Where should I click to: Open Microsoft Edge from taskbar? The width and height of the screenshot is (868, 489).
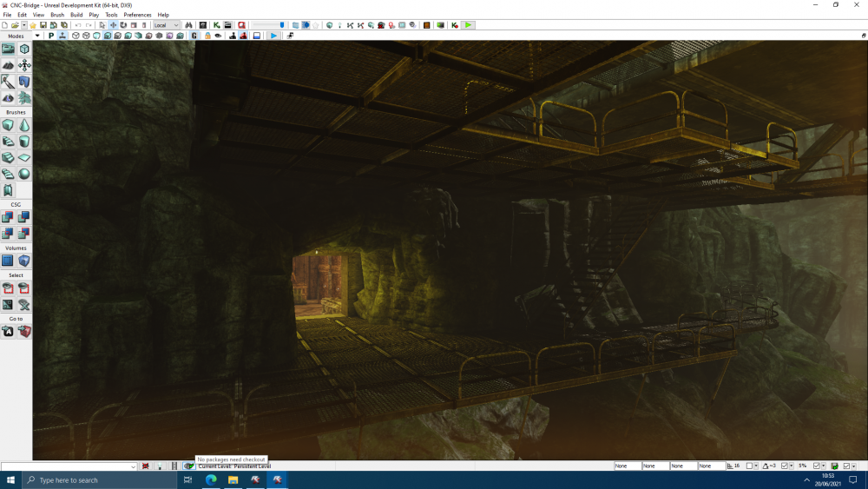[211, 480]
